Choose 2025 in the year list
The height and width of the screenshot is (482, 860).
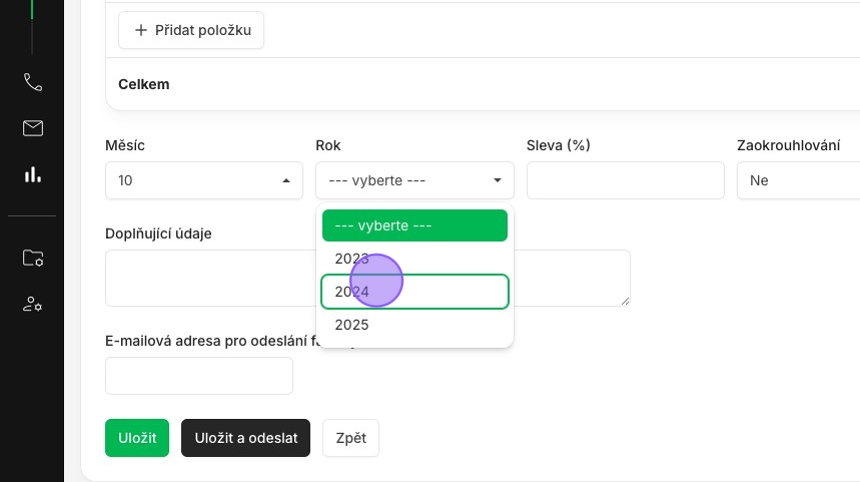pos(415,325)
